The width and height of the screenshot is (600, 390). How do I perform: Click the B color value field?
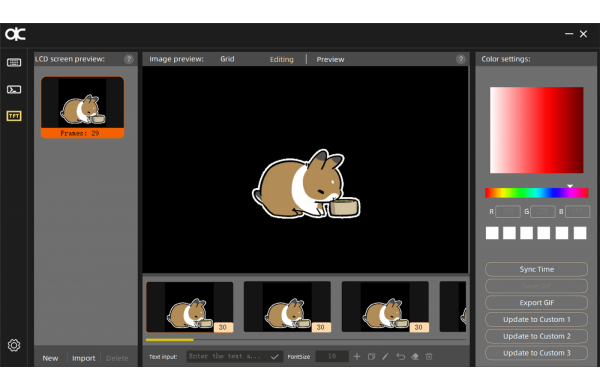pos(577,211)
